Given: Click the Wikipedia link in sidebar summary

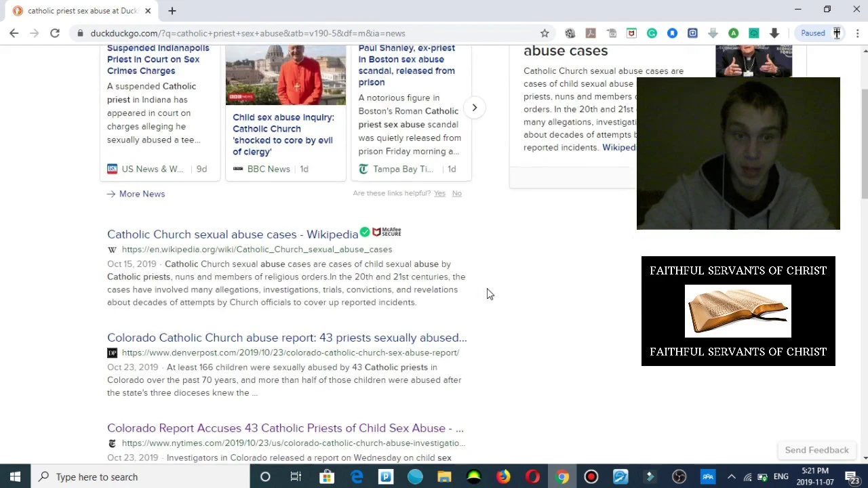Looking at the screenshot, I should 618,148.
